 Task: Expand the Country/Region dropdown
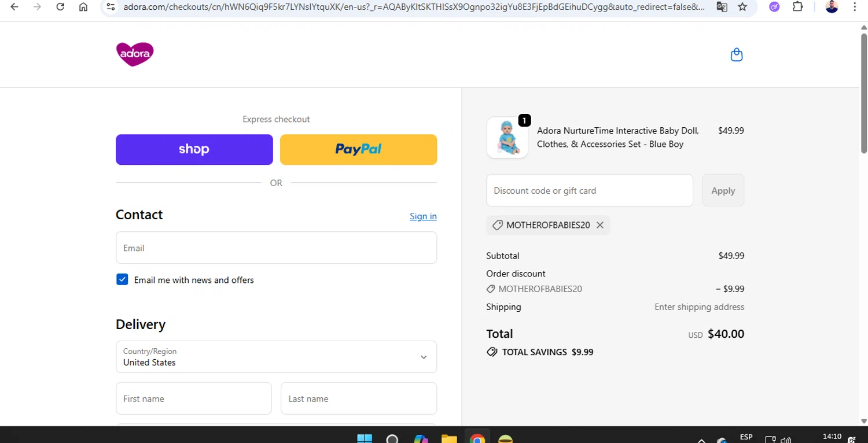click(276, 357)
